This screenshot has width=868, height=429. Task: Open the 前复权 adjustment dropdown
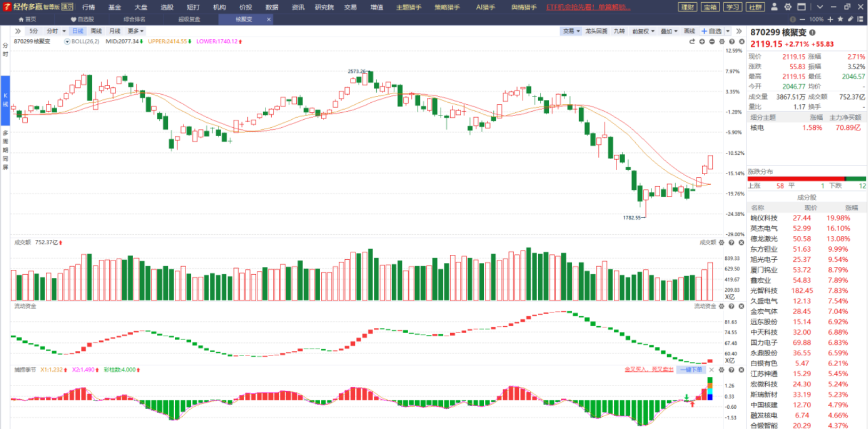click(643, 31)
